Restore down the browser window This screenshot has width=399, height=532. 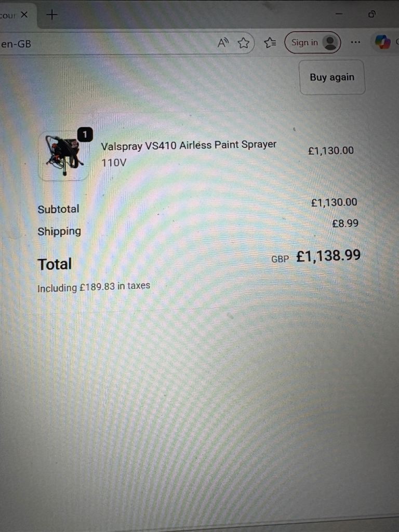[x=372, y=14]
